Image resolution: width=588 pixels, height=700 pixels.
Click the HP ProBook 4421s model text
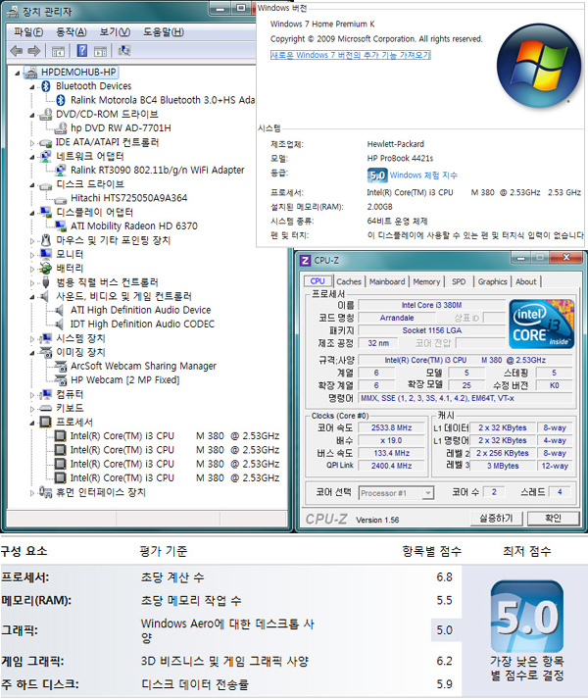[x=400, y=158]
